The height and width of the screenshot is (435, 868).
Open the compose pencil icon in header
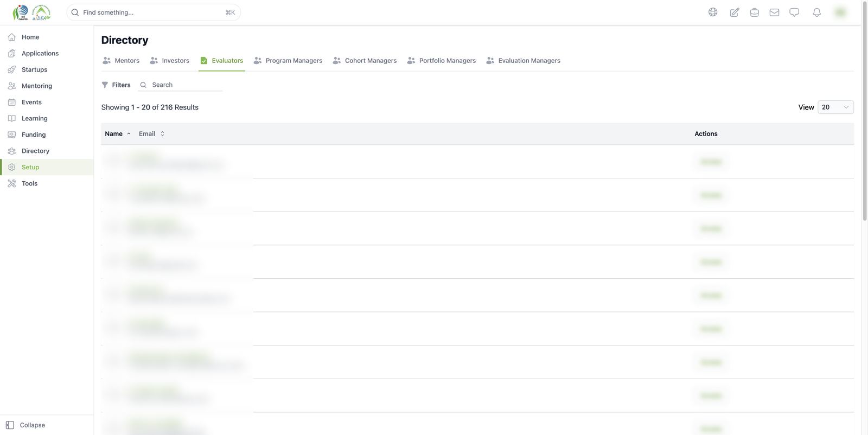[x=735, y=12]
